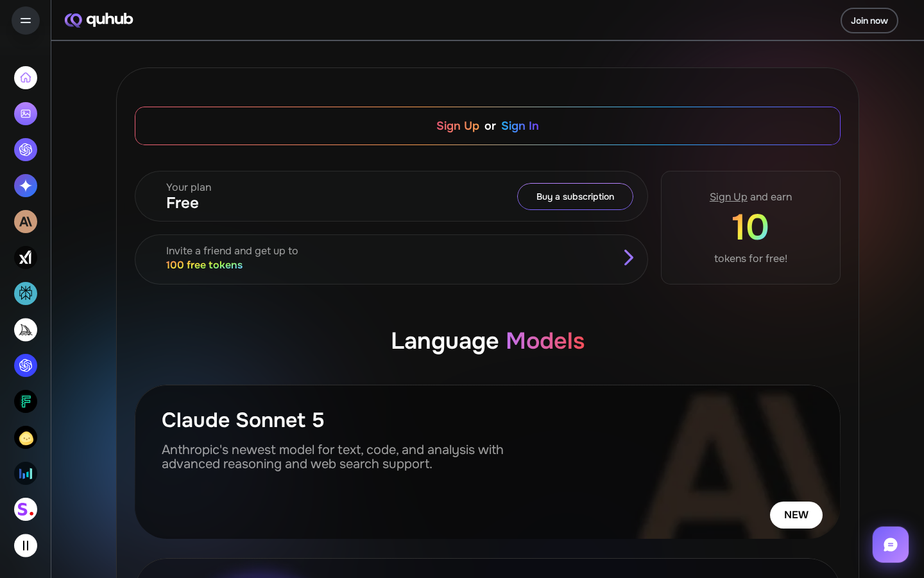The height and width of the screenshot is (578, 924).
Task: Open the image gallery sidebar icon
Action: pyautogui.click(x=26, y=114)
